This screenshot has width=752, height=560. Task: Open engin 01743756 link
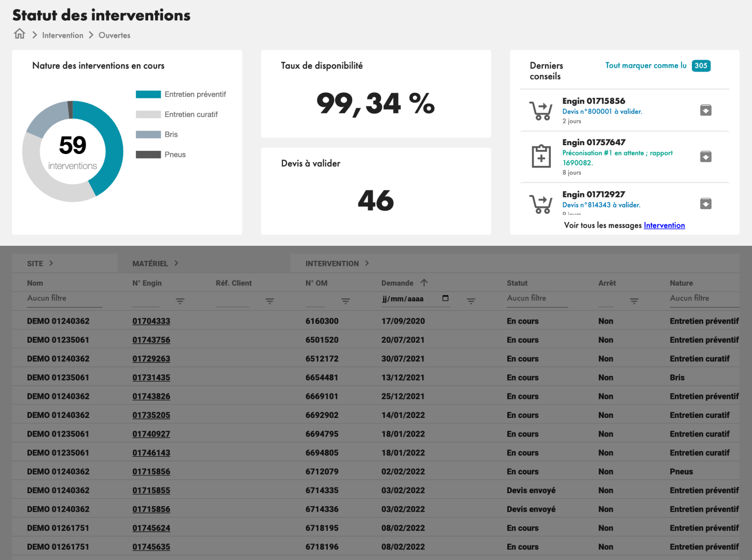point(151,340)
